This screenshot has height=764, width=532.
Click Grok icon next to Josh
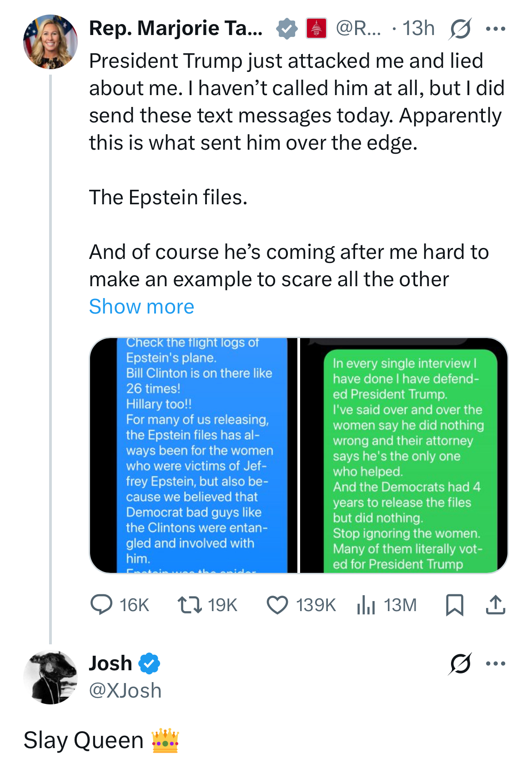[x=460, y=663]
